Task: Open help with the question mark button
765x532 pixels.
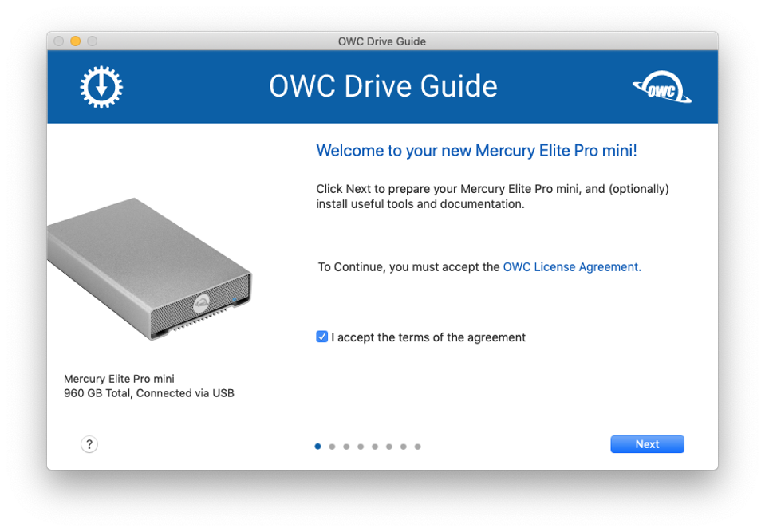Action: point(89,444)
